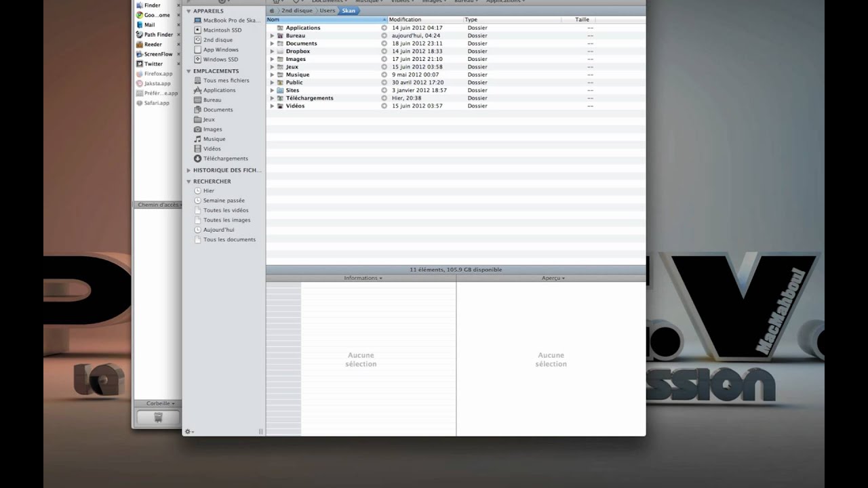The image size is (868, 488).
Task: Quit Twitter with its x button
Action: coord(178,64)
